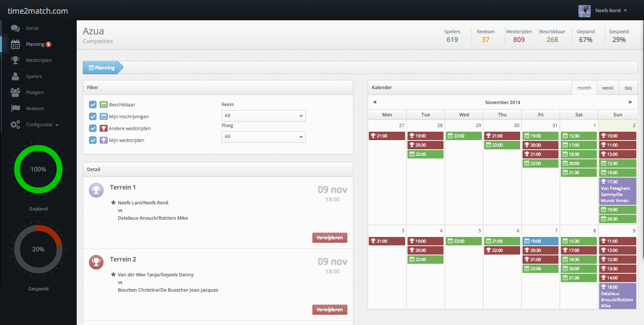Select the Spelers person icon
This screenshot has height=325, width=644.
[x=15, y=77]
